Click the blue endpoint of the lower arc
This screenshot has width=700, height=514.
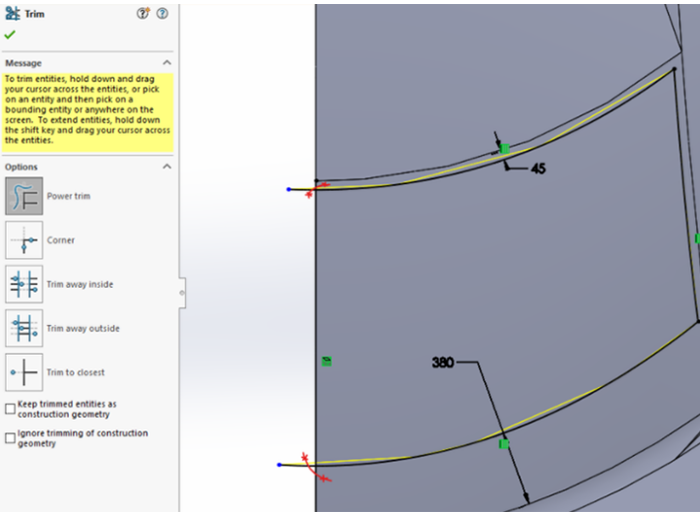tap(279, 465)
